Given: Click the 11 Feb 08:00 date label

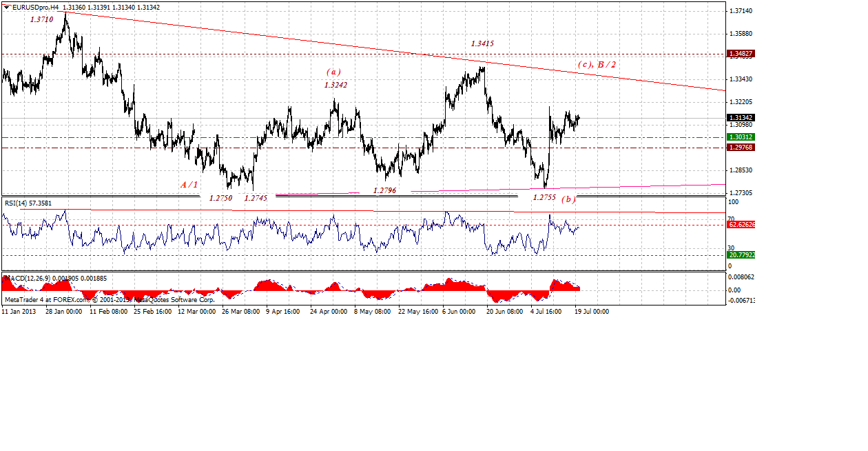Looking at the screenshot, I should click(108, 311).
